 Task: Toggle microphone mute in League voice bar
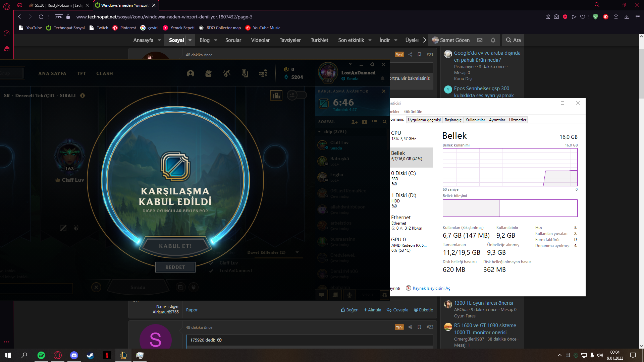click(350, 295)
